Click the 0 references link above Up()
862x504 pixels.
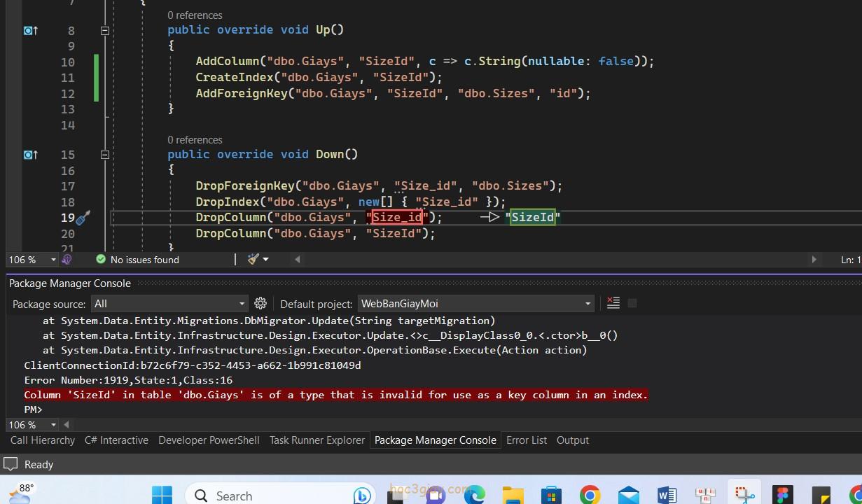pyautogui.click(x=195, y=15)
